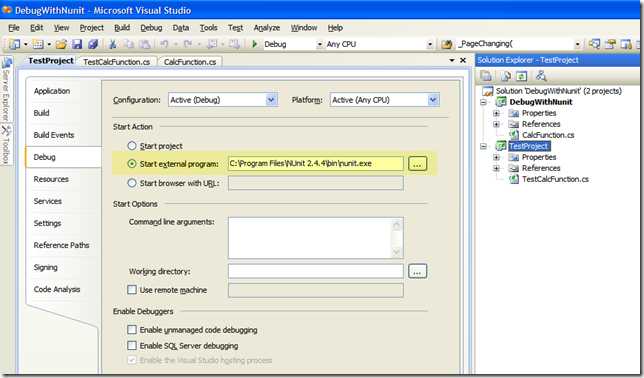
Task: Browse for external program with ... button
Action: click(x=417, y=164)
